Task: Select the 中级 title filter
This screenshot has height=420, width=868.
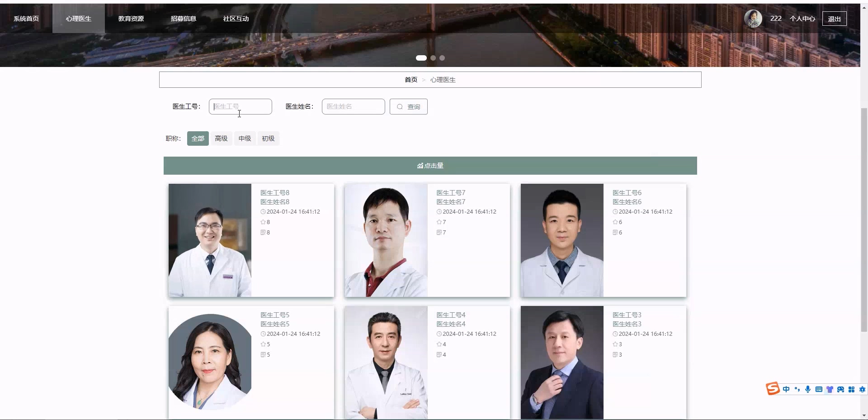Action: click(x=245, y=138)
